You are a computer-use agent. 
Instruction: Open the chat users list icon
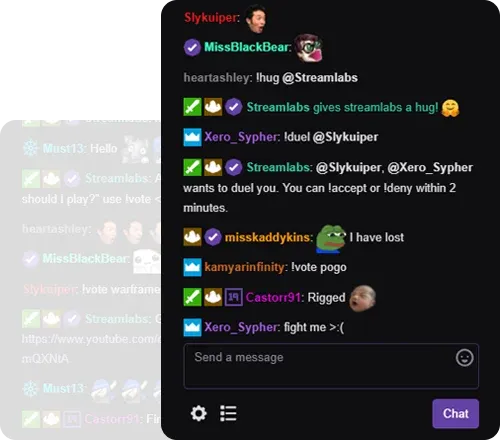[228, 414]
